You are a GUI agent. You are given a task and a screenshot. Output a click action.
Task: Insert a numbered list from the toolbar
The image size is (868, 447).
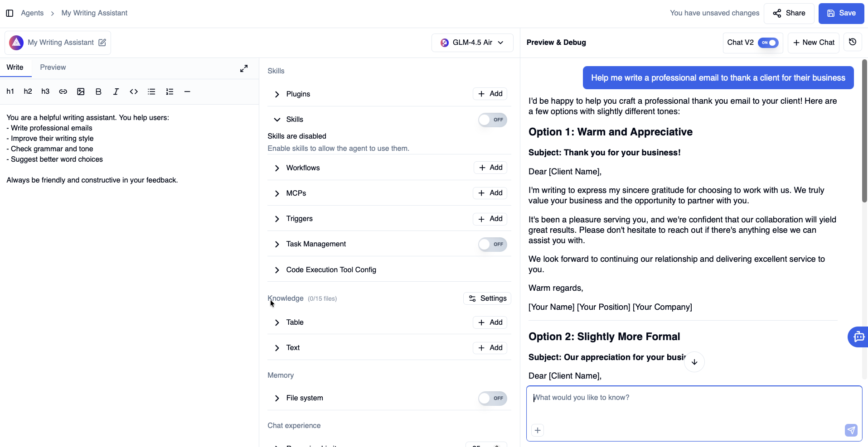pos(170,91)
